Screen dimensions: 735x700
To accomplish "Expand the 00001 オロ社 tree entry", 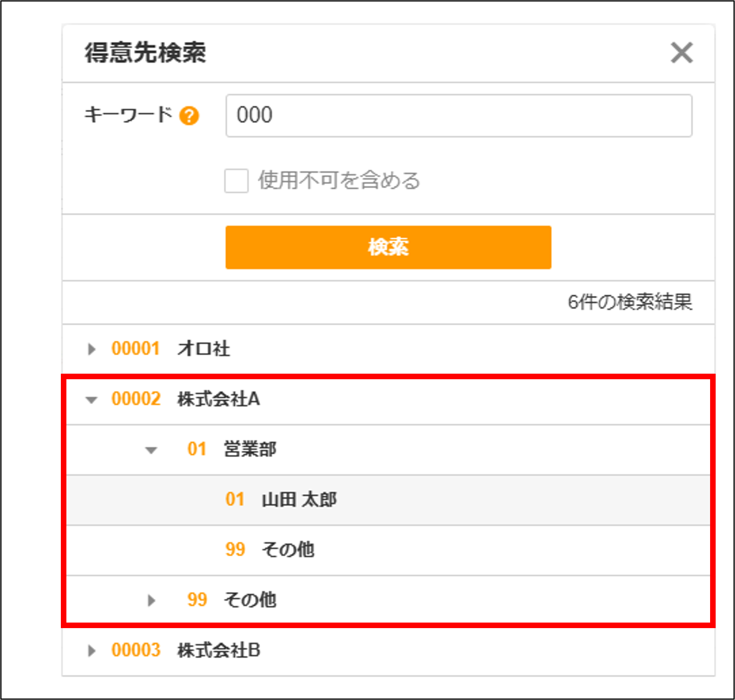I will (92, 348).
